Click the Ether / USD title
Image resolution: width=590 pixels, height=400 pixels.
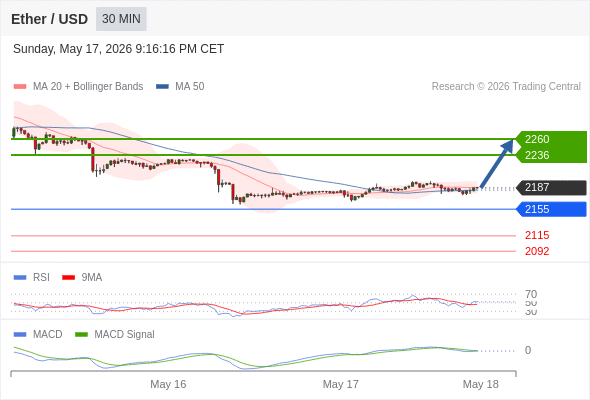pyautogui.click(x=49, y=19)
